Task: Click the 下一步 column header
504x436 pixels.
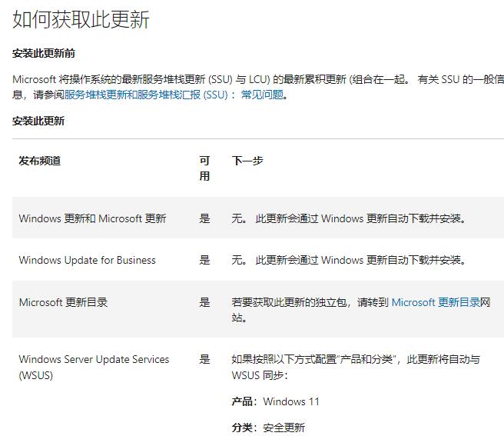Action: (x=247, y=161)
